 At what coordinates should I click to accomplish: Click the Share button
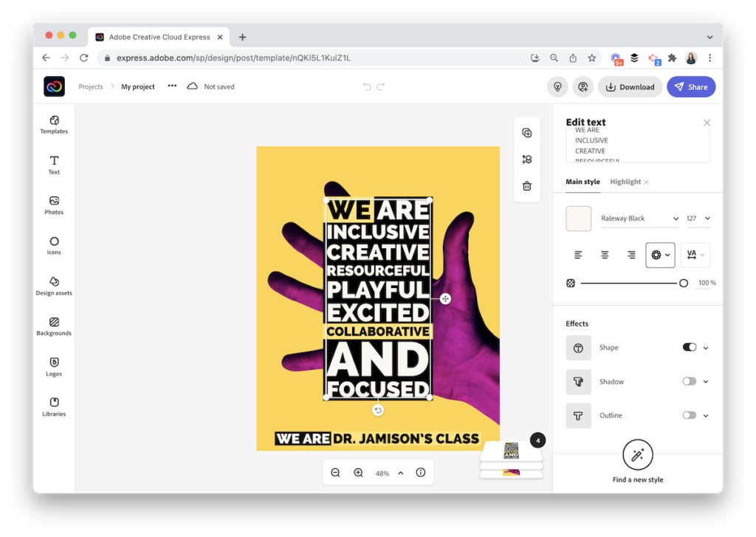tap(691, 86)
